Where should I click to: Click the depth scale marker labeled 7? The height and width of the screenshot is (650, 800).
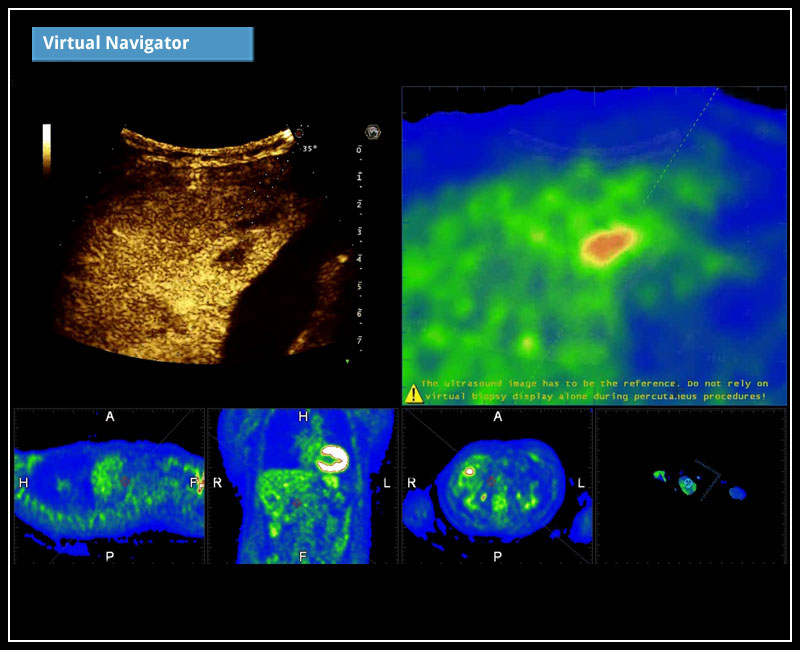359,341
